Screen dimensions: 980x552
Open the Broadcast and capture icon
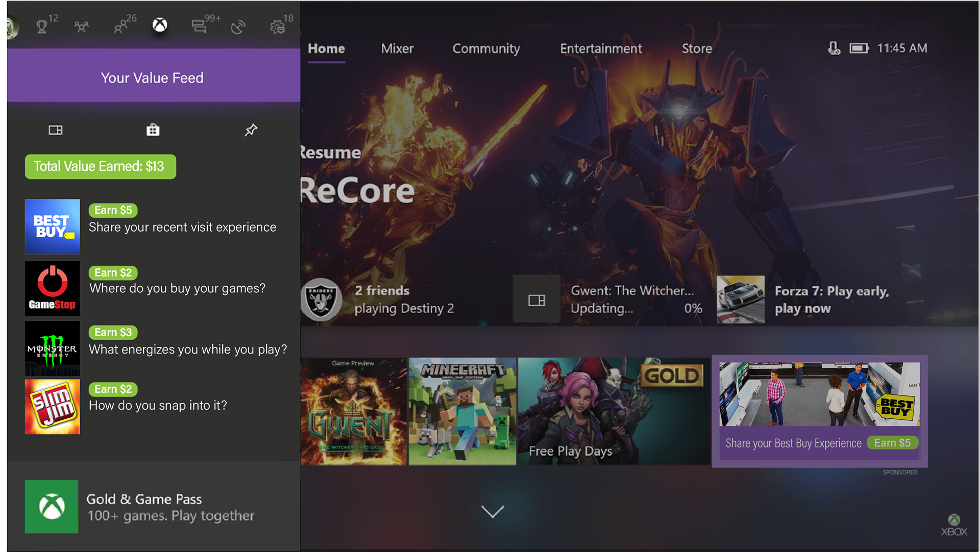coord(238,27)
